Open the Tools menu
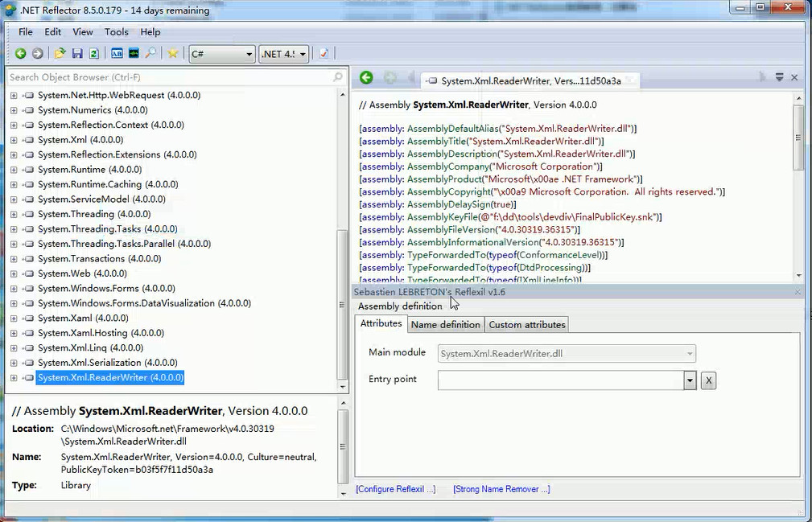 pyautogui.click(x=116, y=32)
